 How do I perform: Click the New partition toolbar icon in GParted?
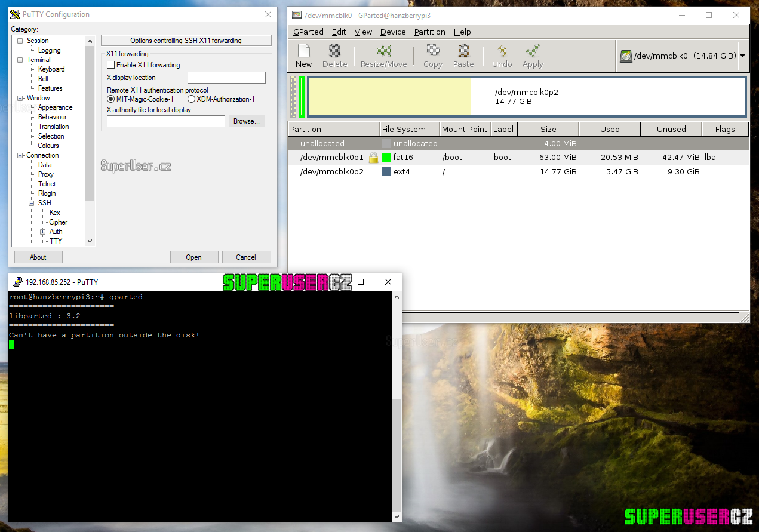point(303,51)
